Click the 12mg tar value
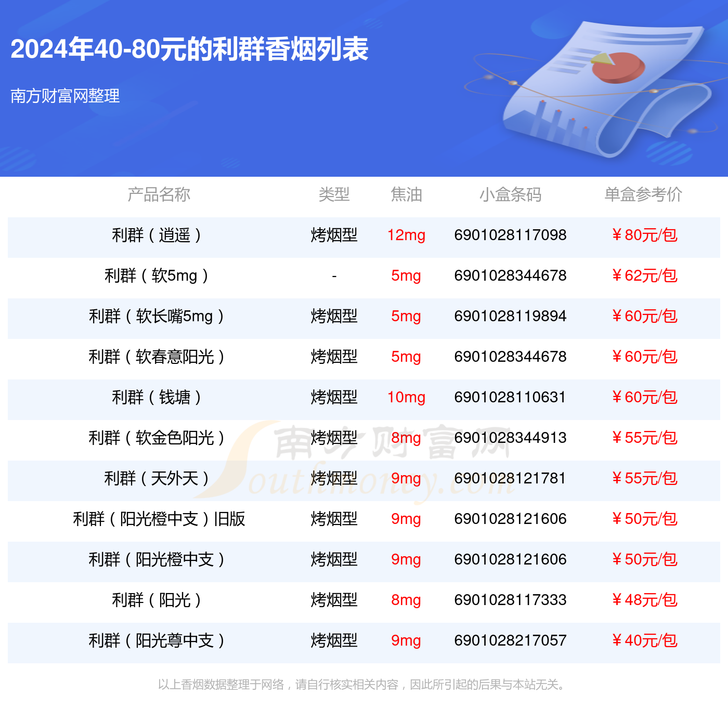Viewport: 728px width, 708px height. (x=406, y=235)
